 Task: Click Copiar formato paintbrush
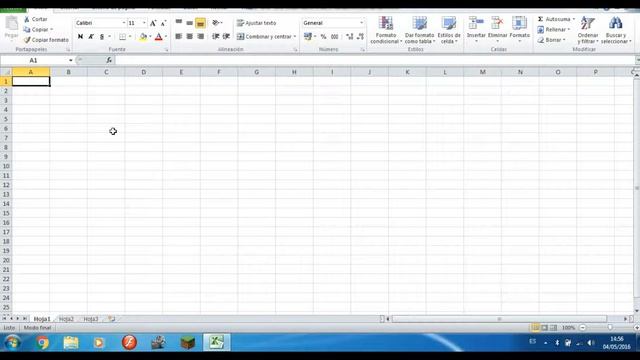46,40
